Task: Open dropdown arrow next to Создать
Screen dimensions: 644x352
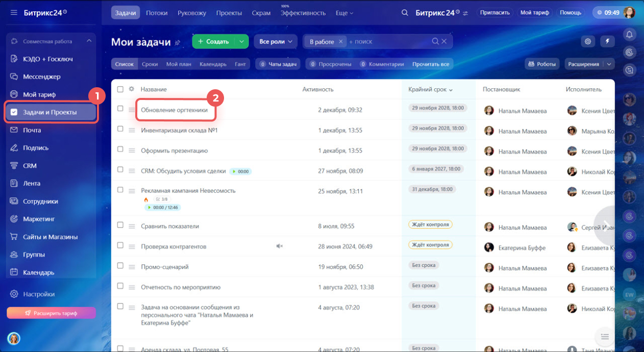Action: tap(241, 41)
